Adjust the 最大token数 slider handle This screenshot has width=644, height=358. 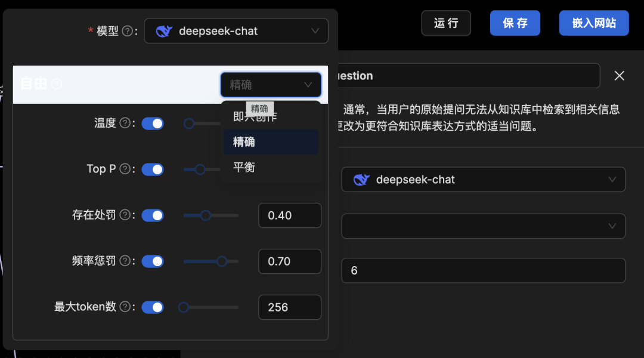click(x=184, y=307)
